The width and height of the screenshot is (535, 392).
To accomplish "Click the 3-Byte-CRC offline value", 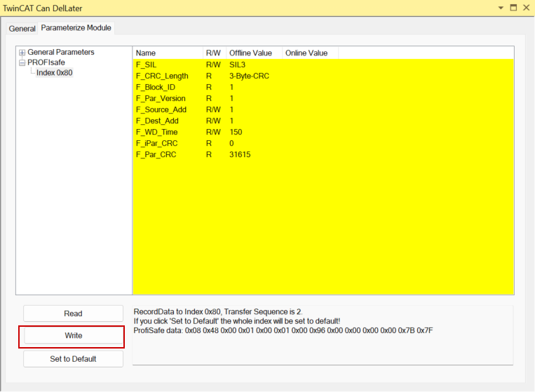I will click(x=249, y=76).
